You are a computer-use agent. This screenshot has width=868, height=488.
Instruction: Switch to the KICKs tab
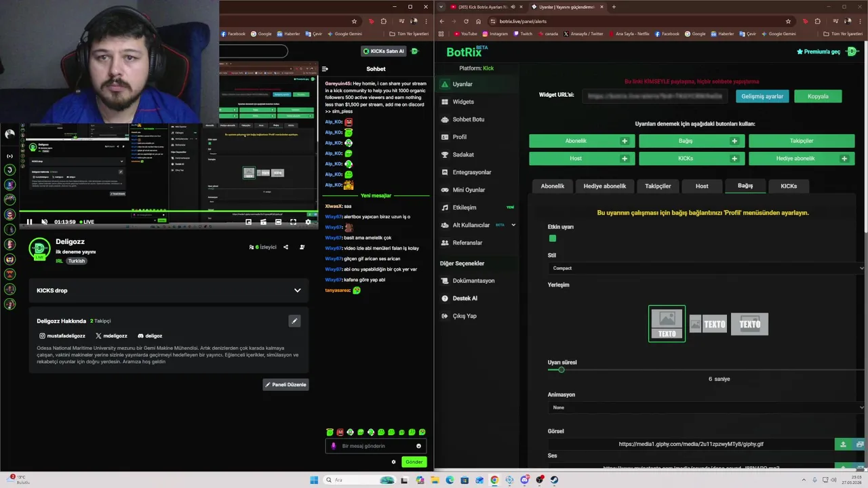tap(789, 186)
